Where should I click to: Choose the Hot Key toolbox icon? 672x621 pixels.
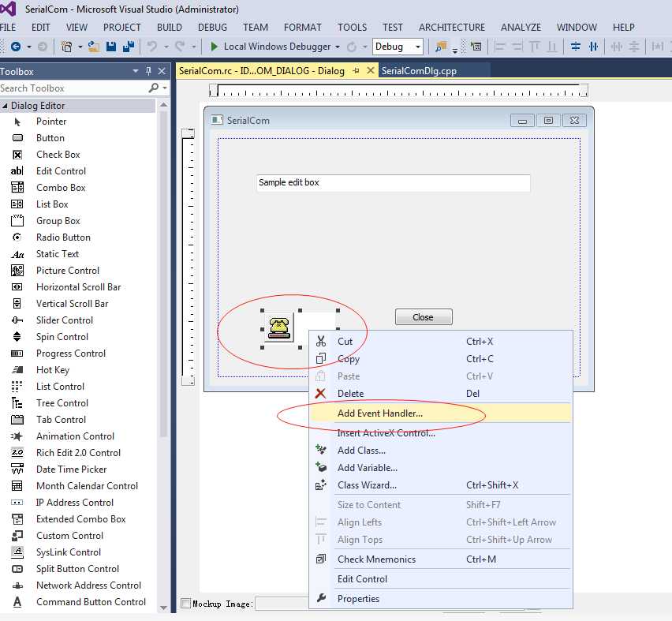(17, 370)
